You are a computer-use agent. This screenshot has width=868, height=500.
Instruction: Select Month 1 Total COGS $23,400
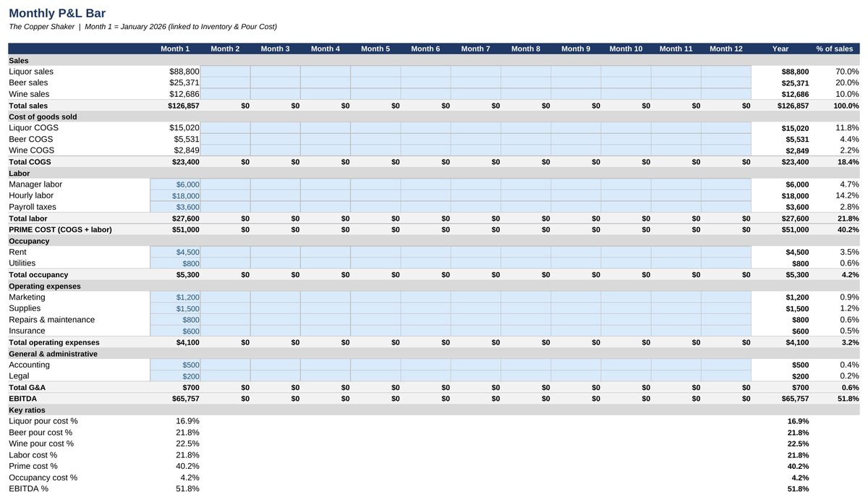point(175,162)
